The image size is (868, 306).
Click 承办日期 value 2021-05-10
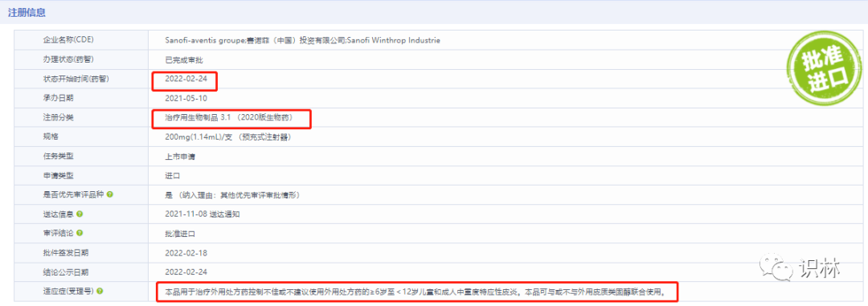(186, 98)
